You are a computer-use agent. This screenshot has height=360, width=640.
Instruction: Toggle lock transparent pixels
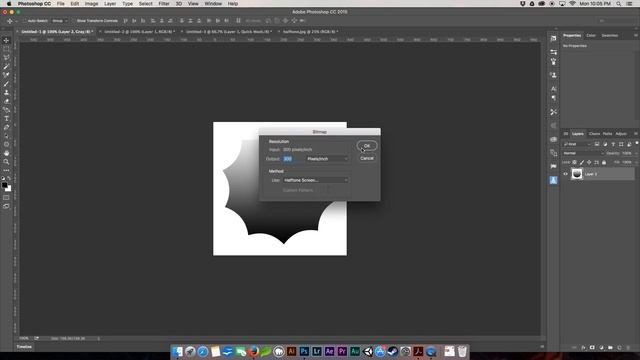coord(574,162)
